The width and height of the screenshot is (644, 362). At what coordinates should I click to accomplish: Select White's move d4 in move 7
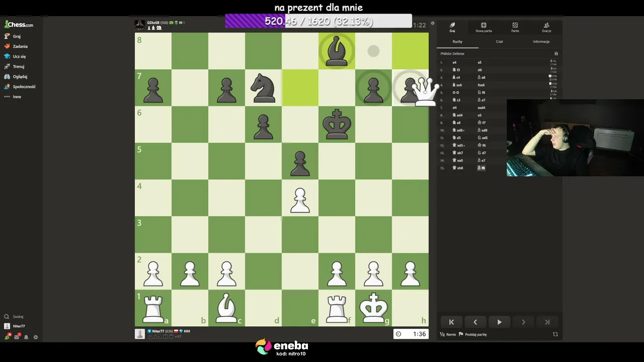(x=454, y=108)
